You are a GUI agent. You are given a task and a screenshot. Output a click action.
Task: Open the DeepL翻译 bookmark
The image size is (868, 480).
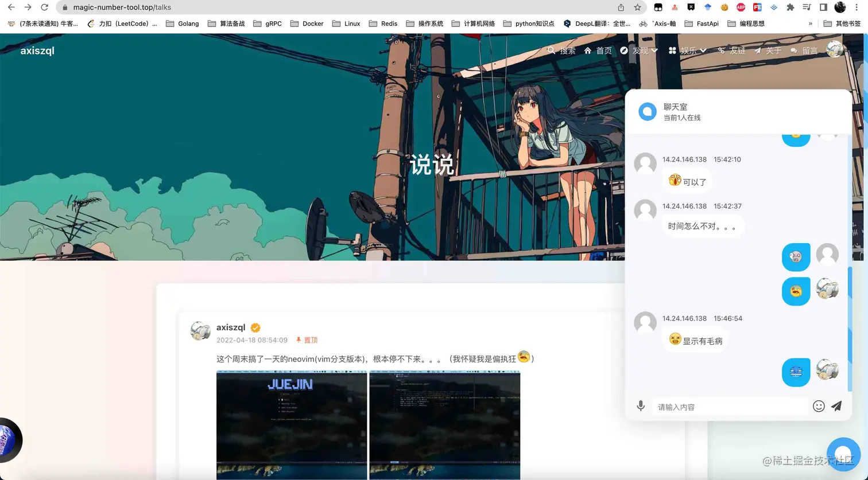(x=597, y=24)
